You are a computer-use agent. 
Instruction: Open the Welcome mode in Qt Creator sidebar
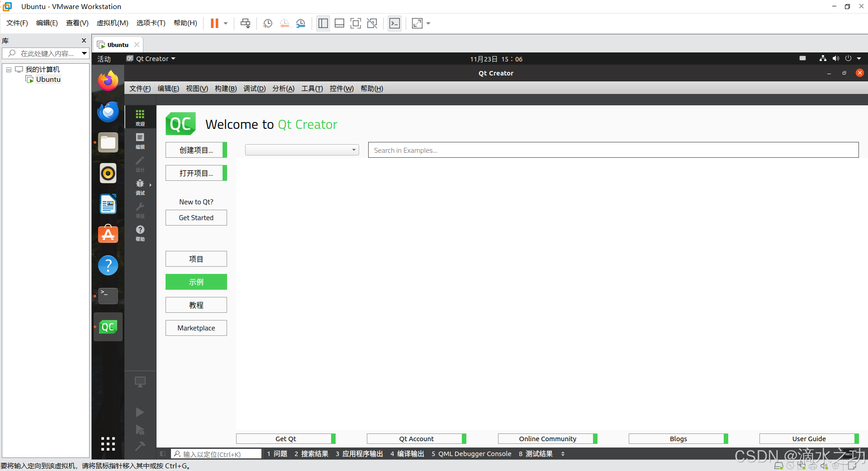140,117
